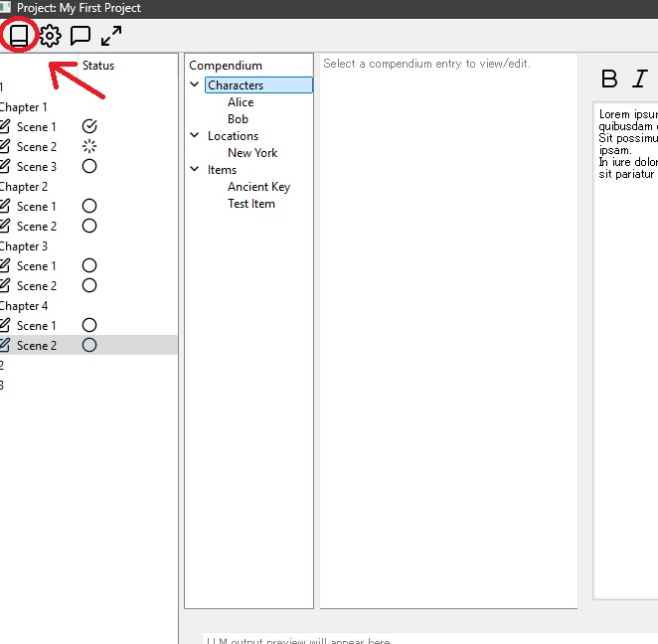Toggle fullscreen expand arrows icon

point(111,36)
